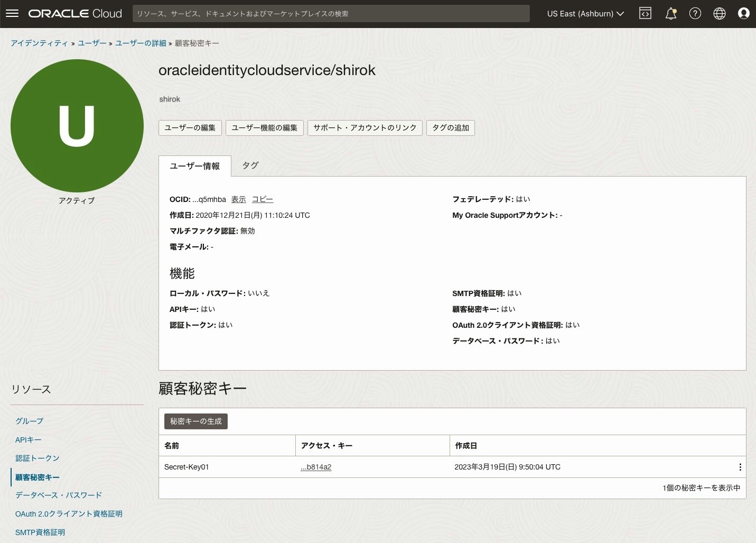Image resolution: width=756 pixels, height=543 pixels.
Task: Expand the US East (Ashburn) region selector
Action: pos(585,14)
